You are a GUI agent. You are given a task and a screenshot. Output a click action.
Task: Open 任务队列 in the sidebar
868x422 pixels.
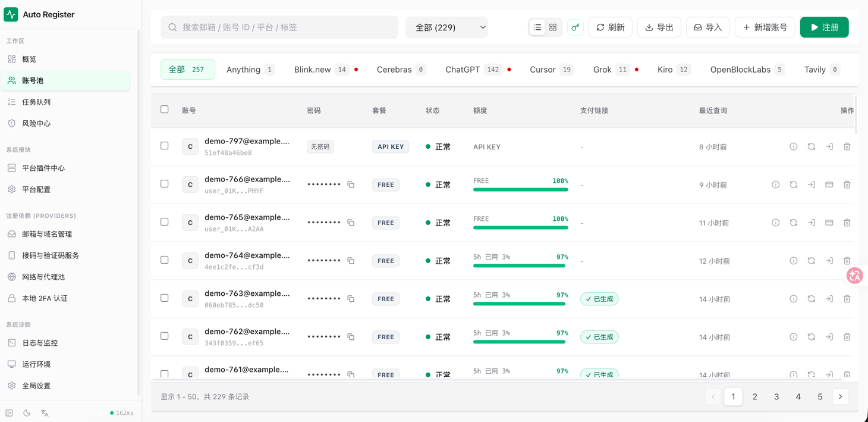click(65, 102)
